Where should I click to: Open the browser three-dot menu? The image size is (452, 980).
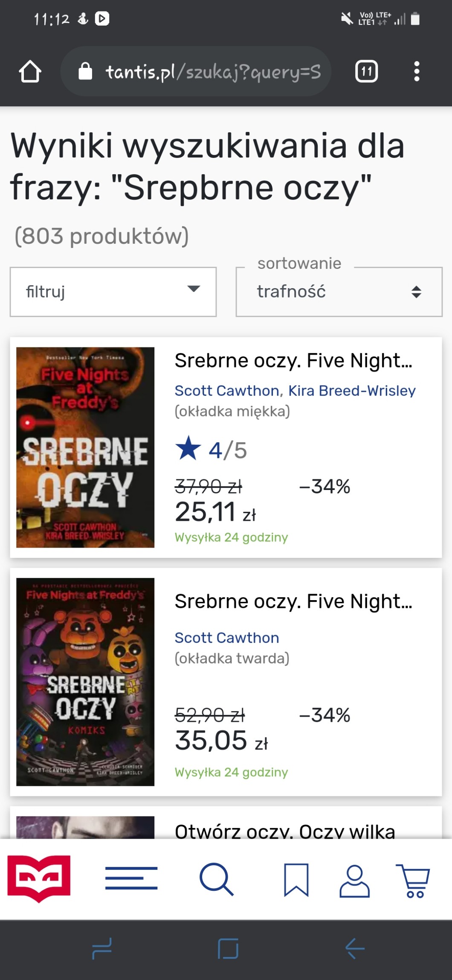click(x=417, y=72)
